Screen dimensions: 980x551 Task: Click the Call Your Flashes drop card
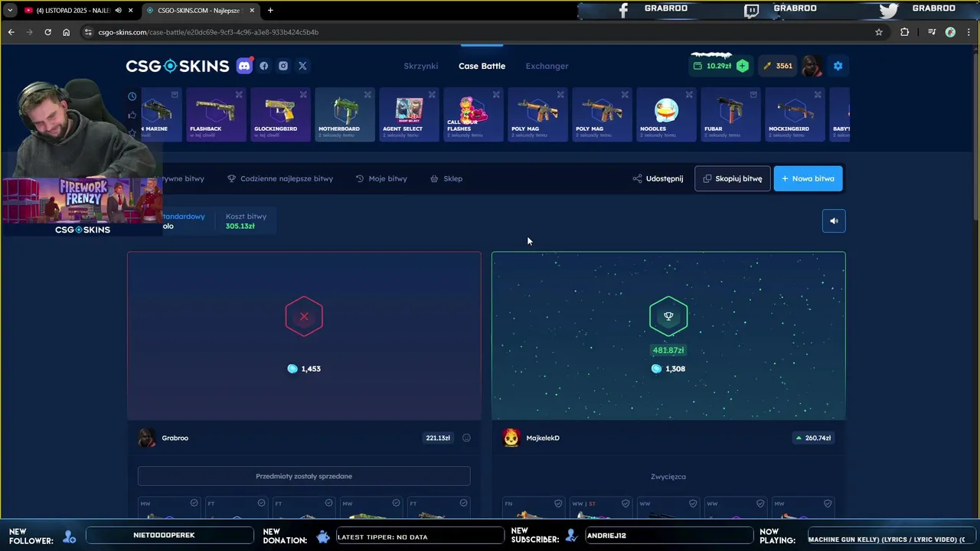point(472,115)
